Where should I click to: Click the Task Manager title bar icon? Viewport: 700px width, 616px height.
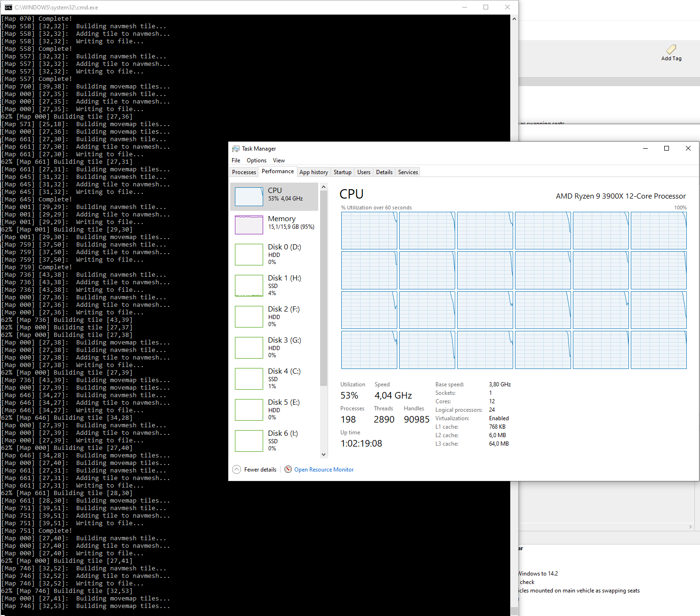click(235, 149)
